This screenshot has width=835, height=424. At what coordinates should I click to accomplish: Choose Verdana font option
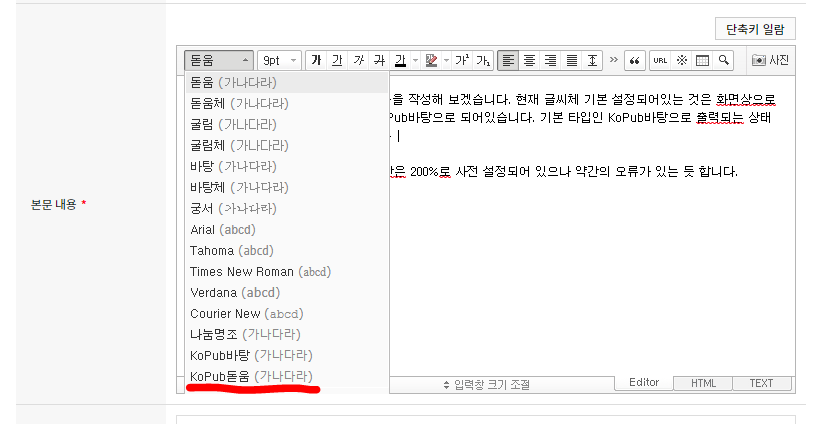(x=286, y=292)
